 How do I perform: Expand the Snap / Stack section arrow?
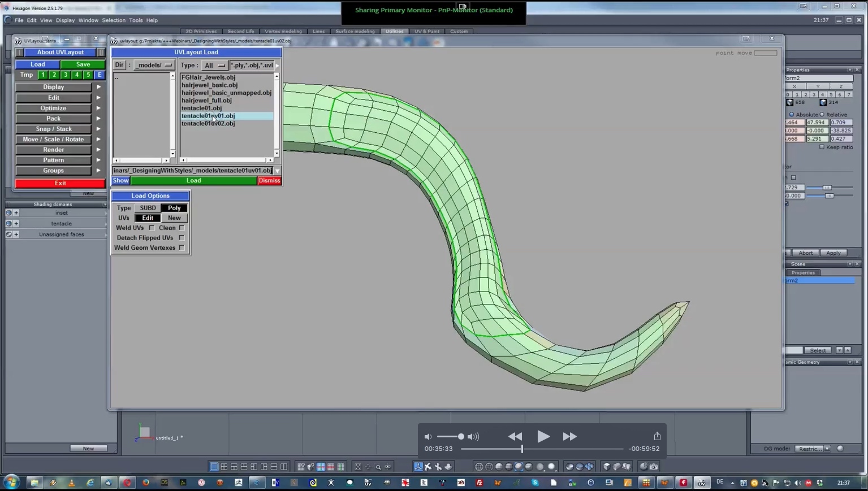(x=98, y=129)
